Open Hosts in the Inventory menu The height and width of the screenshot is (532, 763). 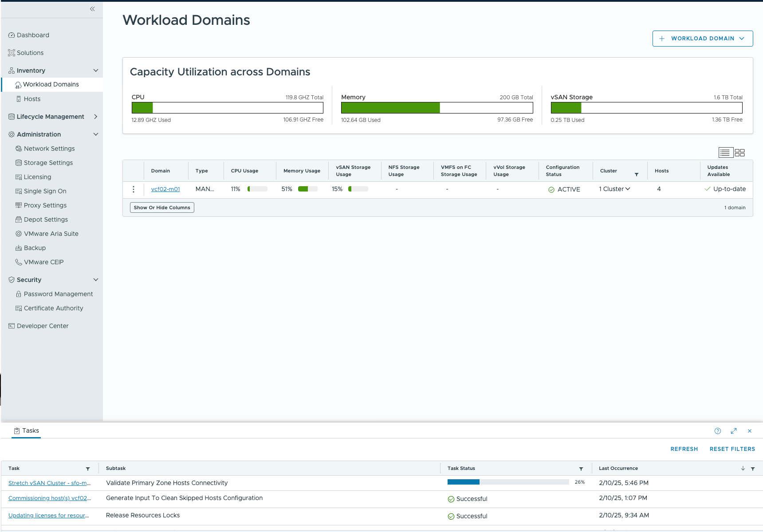(x=32, y=99)
